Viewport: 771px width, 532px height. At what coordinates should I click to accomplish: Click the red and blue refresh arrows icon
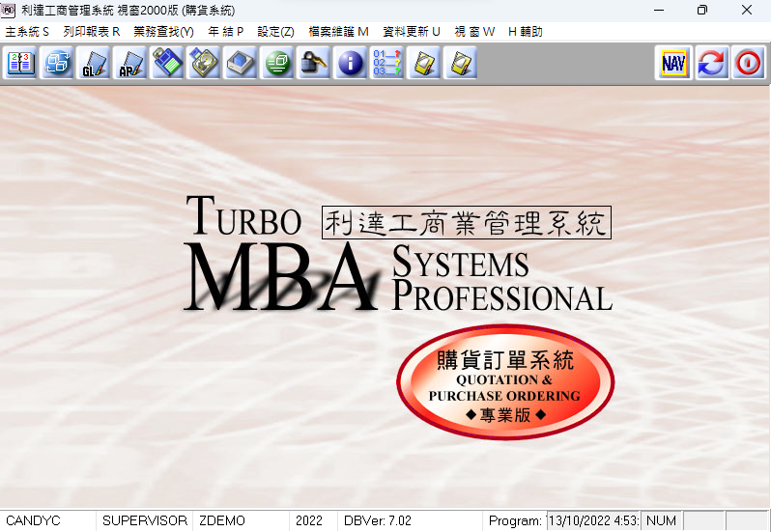click(711, 63)
